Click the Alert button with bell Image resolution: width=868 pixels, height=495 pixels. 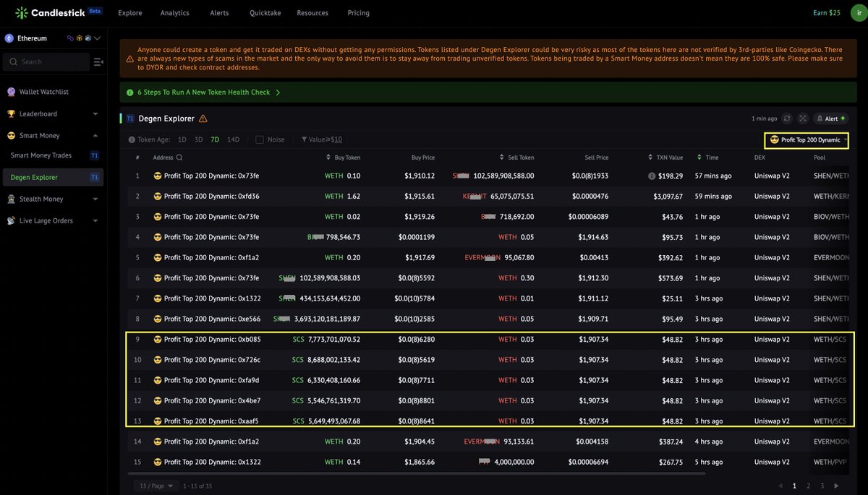point(831,119)
